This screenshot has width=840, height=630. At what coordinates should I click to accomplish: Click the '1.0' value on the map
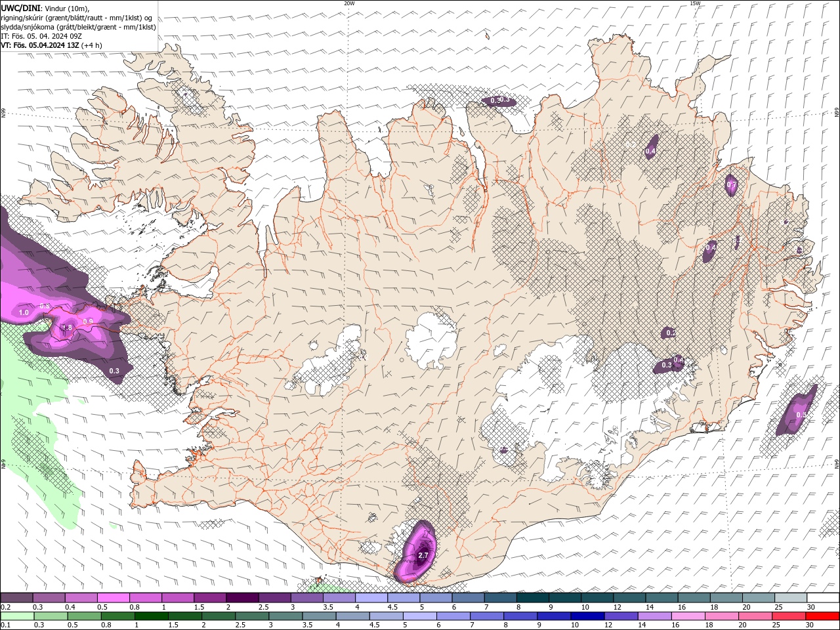click(24, 312)
